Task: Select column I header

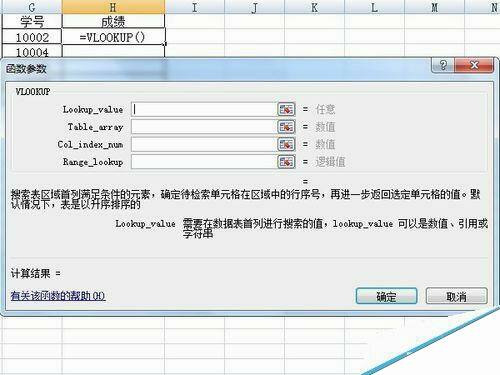Action: (x=195, y=7)
